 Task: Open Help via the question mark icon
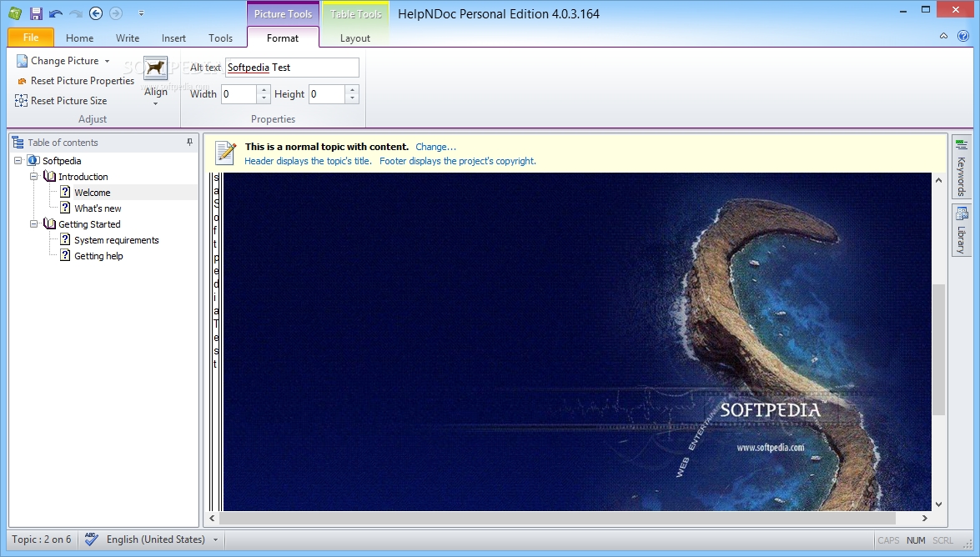click(x=963, y=36)
